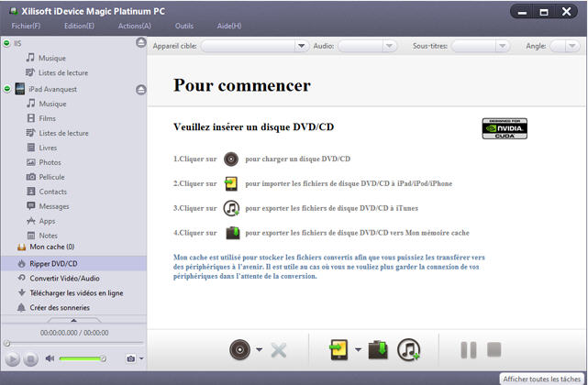Click the NVIDIA CUDA badge
Image resolution: width=588 pixels, height=385 pixels.
505,128
